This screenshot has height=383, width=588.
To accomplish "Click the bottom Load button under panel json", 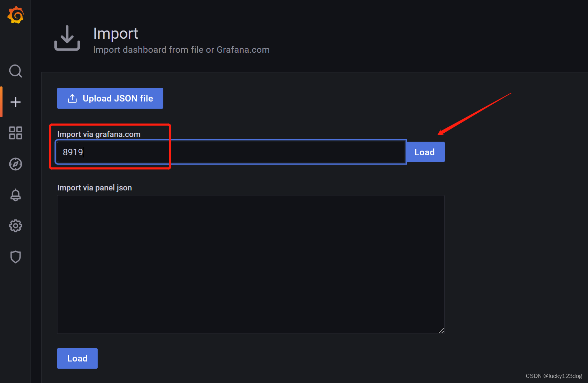I will (77, 358).
